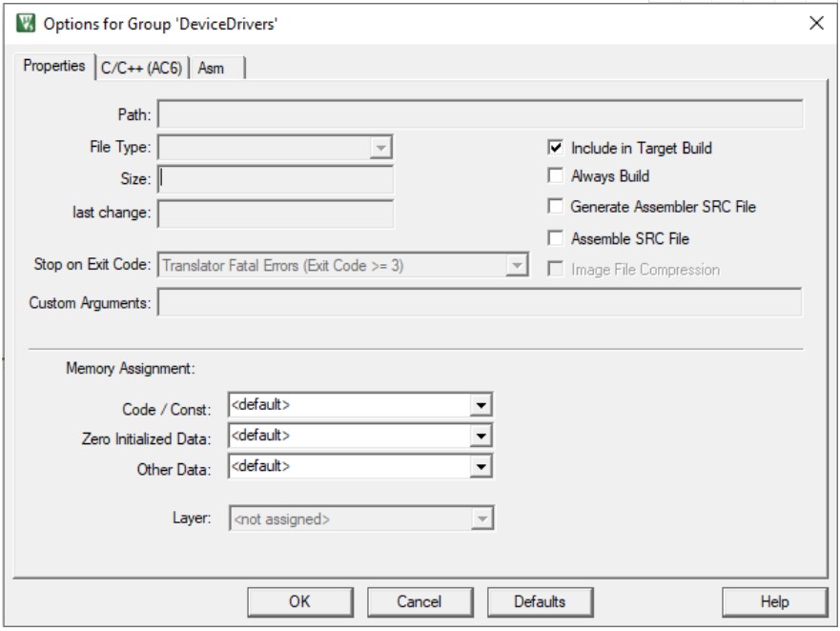Click the 'Zero Initialized Data:' label
The height and width of the screenshot is (631, 840).
[146, 438]
